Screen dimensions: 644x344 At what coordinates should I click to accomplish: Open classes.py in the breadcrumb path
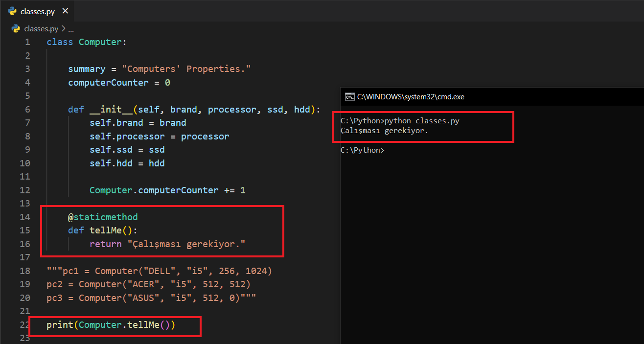[41, 28]
